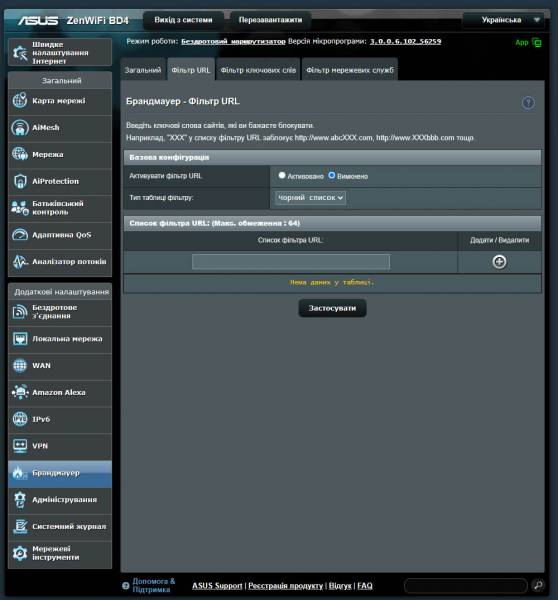Open the Реєстрація продукту link
This screenshot has height=600, width=558.
tap(286, 585)
